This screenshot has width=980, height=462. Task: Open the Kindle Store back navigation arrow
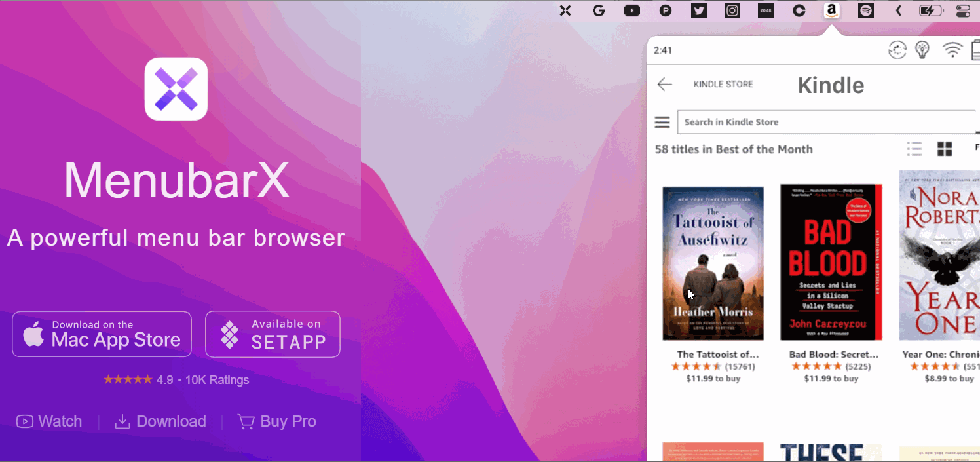(664, 84)
